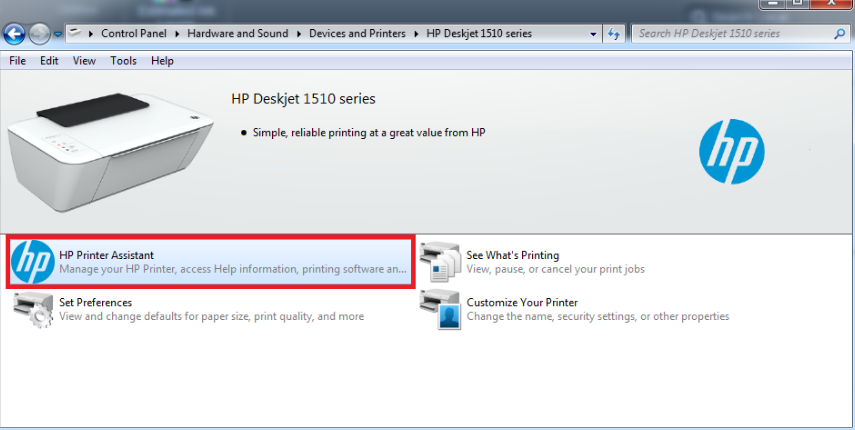Expand arrow before Control Panel breadcrumb
Screen dimensions: 855x430
(91, 34)
